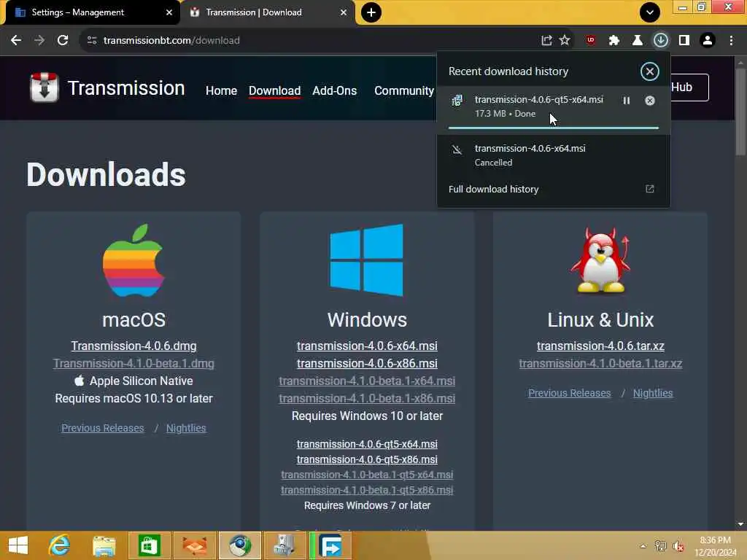Pause the transmission-4.0.6-qt5-x64.msi download
This screenshot has height=560, width=747.
tap(627, 101)
